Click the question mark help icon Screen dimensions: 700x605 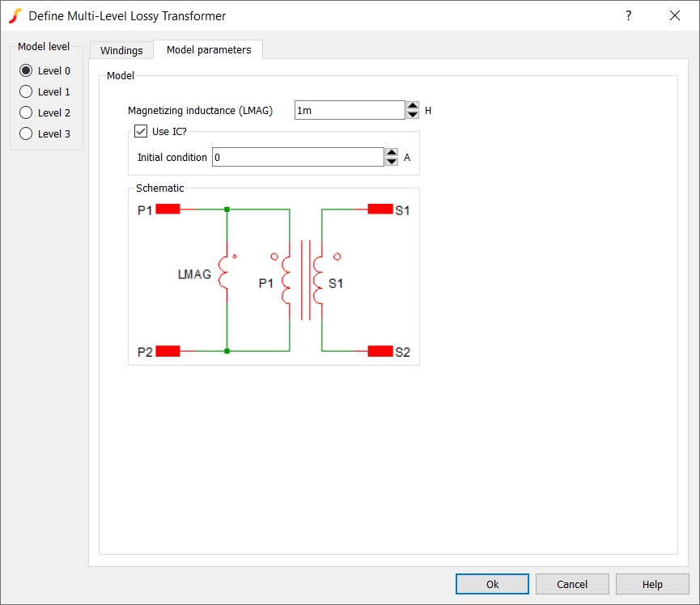tap(629, 16)
